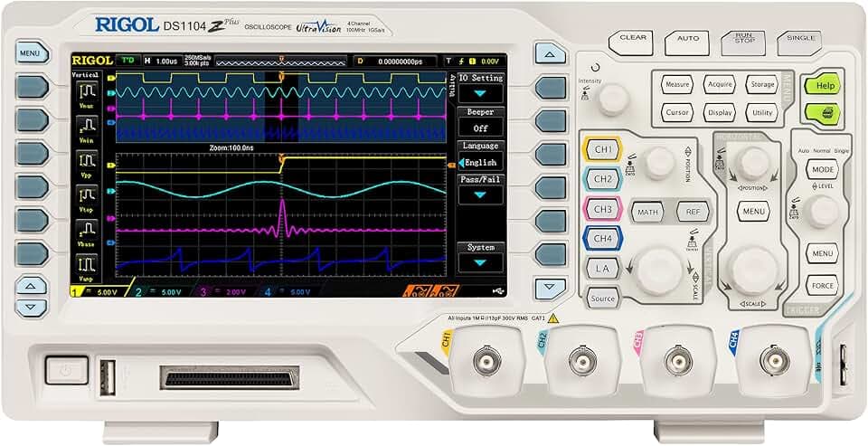The width and height of the screenshot is (868, 446).
Task: Toggle channel 4 with the CH4 button
Action: point(603,239)
